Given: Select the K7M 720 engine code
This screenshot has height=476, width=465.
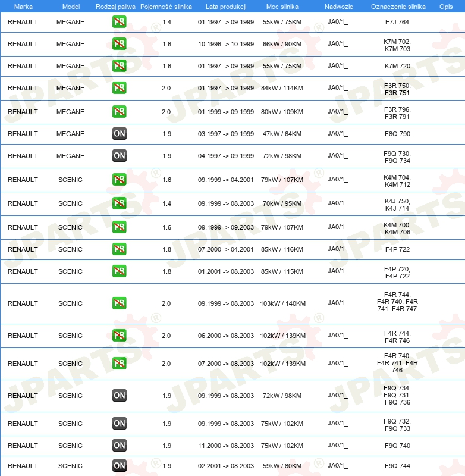Looking at the screenshot, I should pyautogui.click(x=397, y=66).
